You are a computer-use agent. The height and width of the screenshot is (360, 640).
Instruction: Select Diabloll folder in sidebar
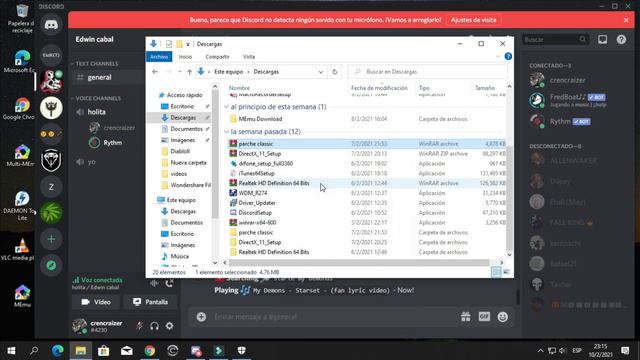tap(180, 151)
